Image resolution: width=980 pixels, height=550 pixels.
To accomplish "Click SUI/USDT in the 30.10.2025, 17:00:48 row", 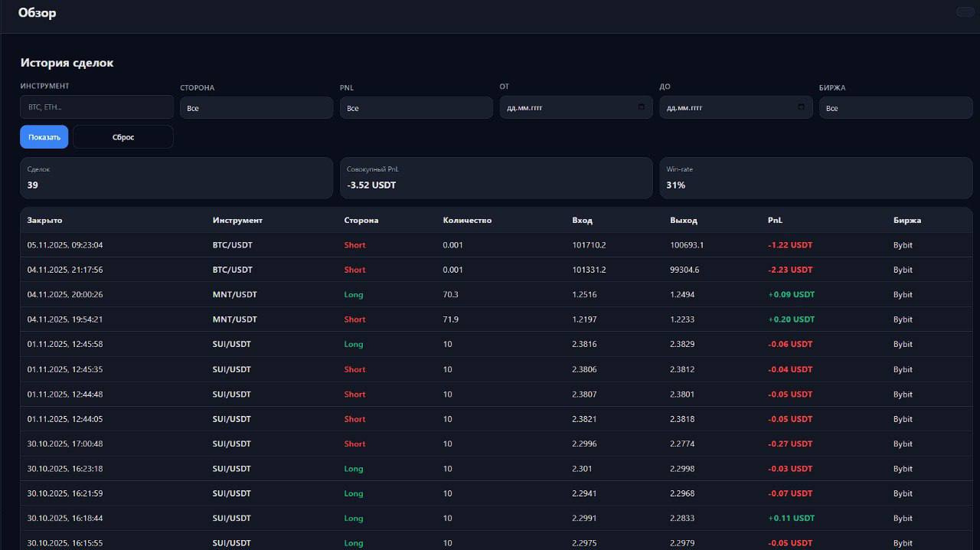I will pos(232,444).
